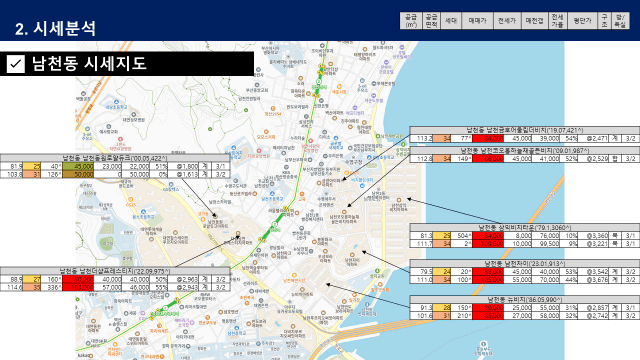Click the 41,000 gap value cell
640x360 pixels.
point(546,158)
